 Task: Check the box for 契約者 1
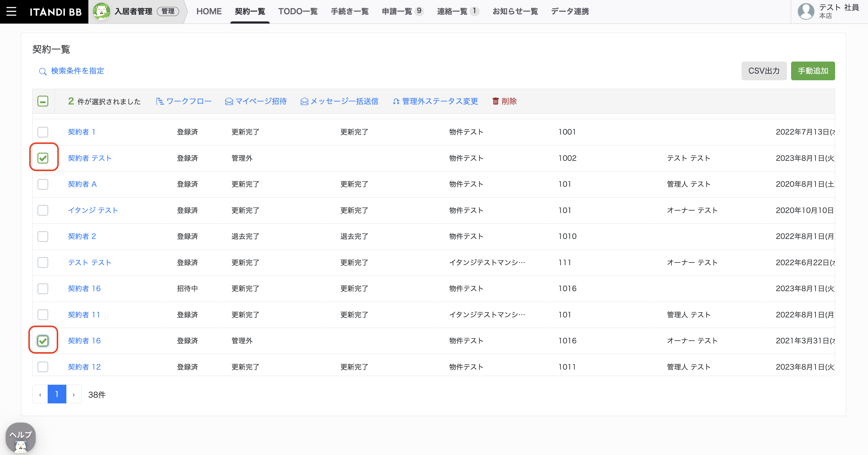[x=43, y=132]
